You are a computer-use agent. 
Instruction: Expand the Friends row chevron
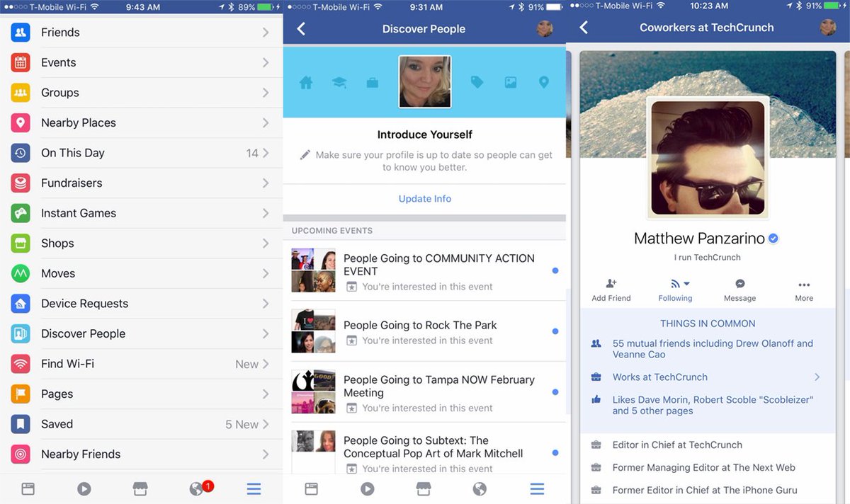pyautogui.click(x=266, y=33)
